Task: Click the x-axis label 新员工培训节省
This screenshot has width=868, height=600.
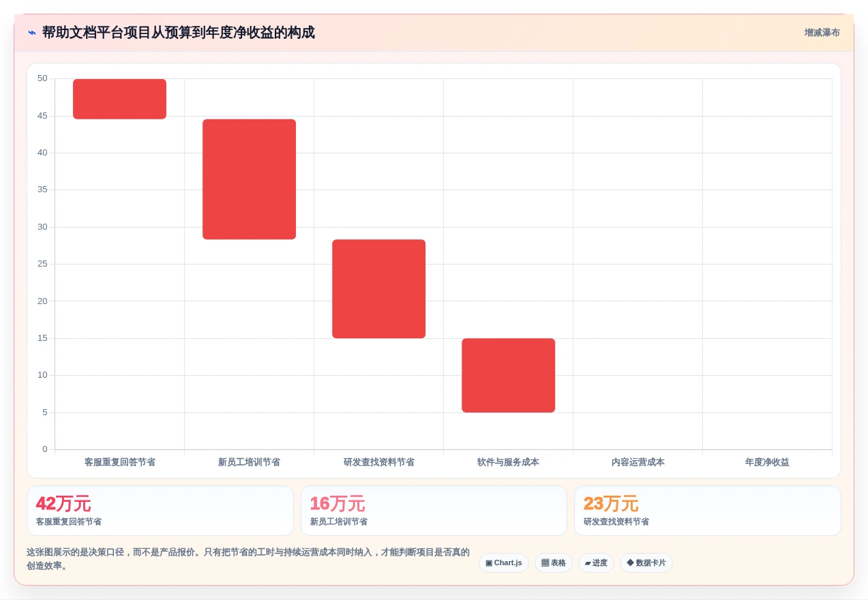Action: click(x=250, y=462)
